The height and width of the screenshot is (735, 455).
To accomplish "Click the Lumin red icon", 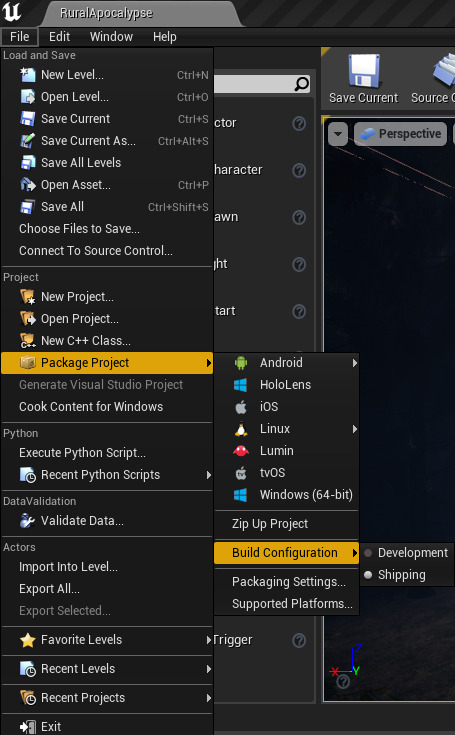I will [241, 451].
